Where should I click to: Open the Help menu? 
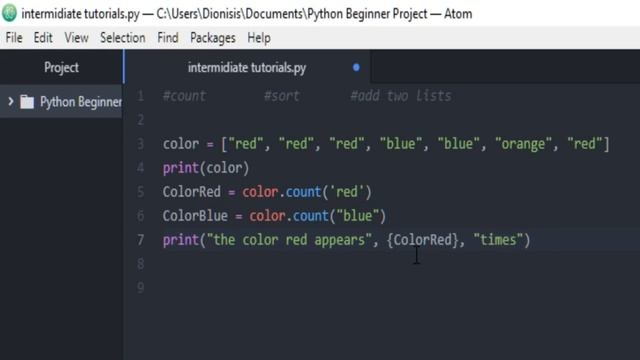pyautogui.click(x=259, y=38)
